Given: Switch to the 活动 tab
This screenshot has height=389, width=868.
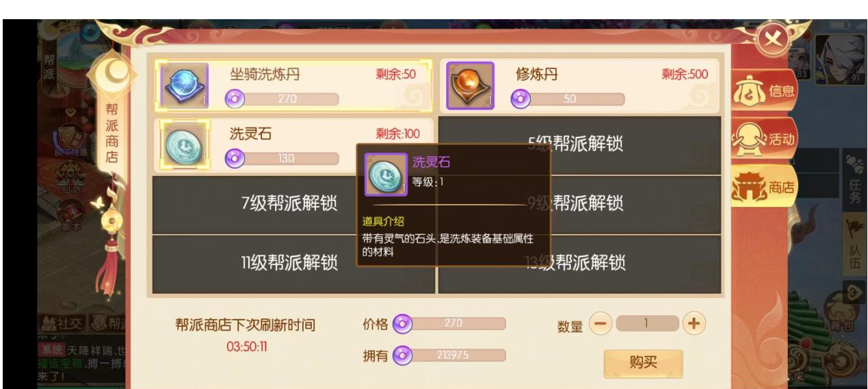Looking at the screenshot, I should click(x=765, y=138).
